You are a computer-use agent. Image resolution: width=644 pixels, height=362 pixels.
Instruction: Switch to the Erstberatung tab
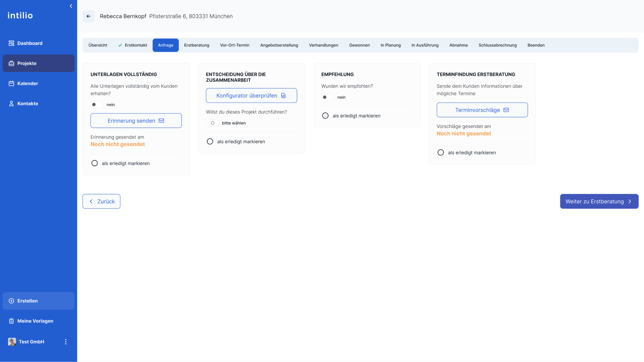197,45
